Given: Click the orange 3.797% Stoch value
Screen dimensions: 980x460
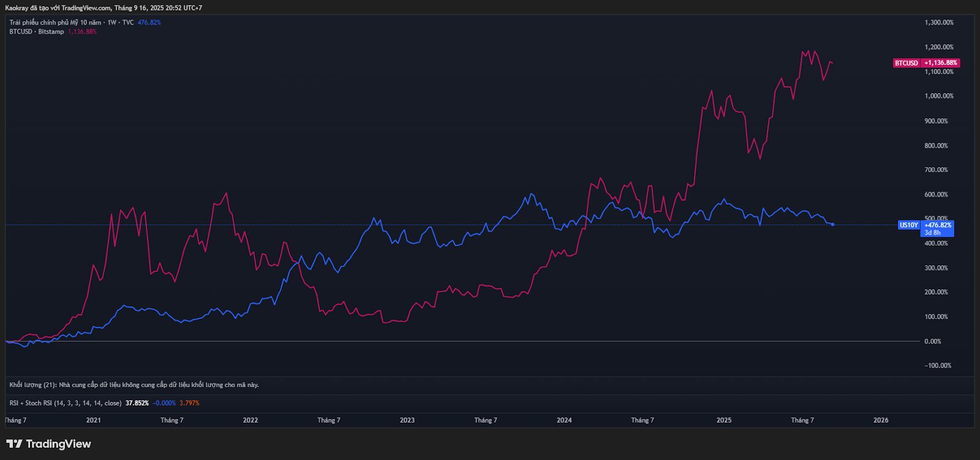Looking at the screenshot, I should pos(189,403).
